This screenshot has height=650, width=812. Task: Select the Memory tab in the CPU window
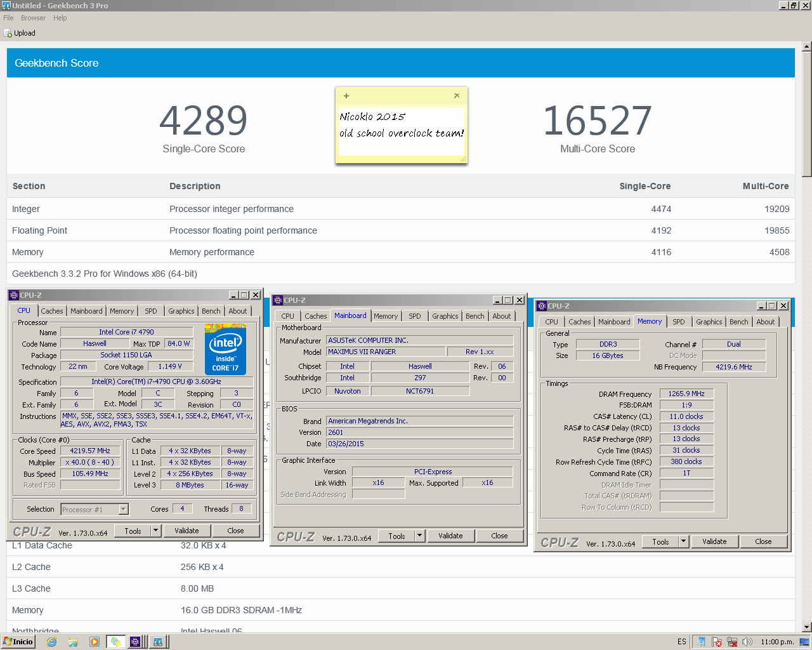click(122, 311)
